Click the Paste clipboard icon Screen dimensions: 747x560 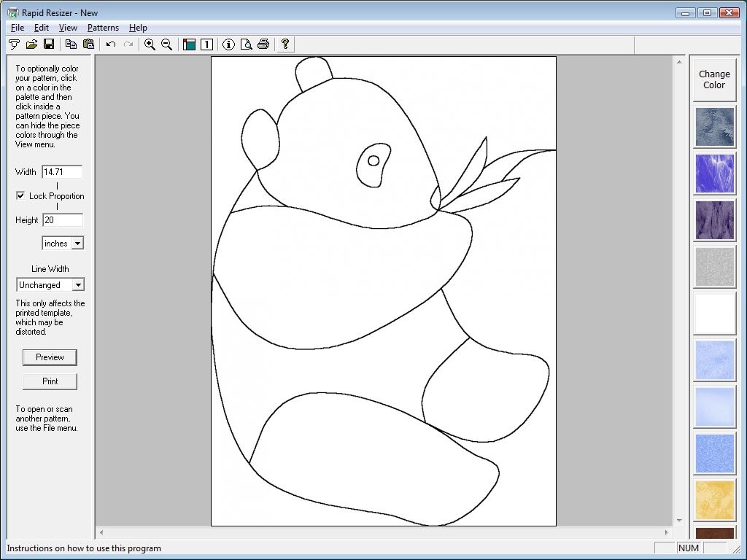click(x=88, y=44)
